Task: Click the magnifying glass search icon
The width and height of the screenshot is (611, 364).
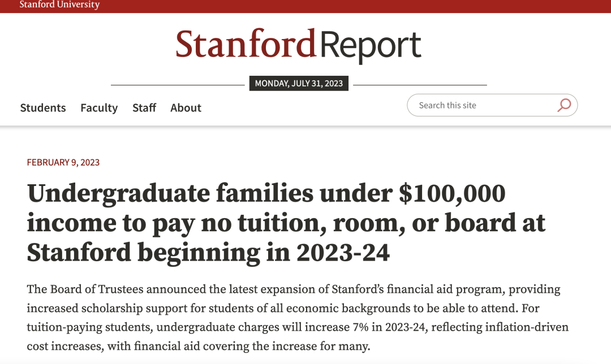Action: click(x=564, y=105)
